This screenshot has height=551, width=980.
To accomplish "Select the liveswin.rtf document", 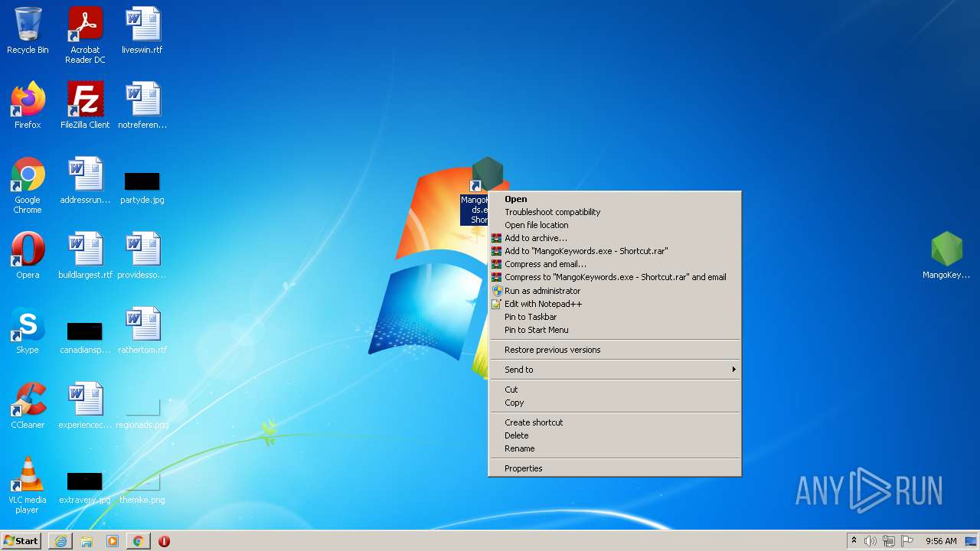I will coord(142,31).
